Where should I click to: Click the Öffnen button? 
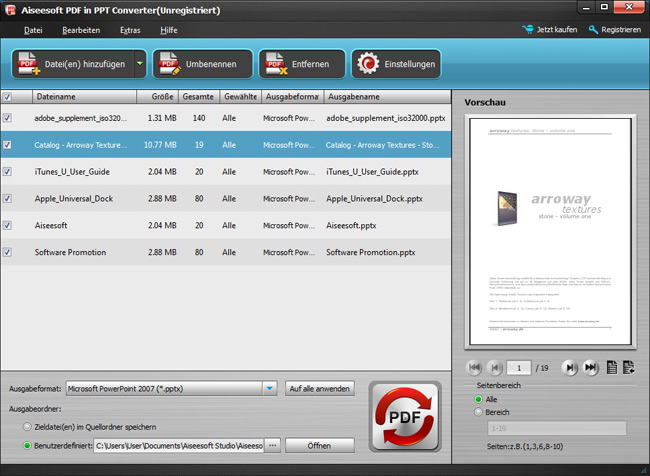pos(320,446)
